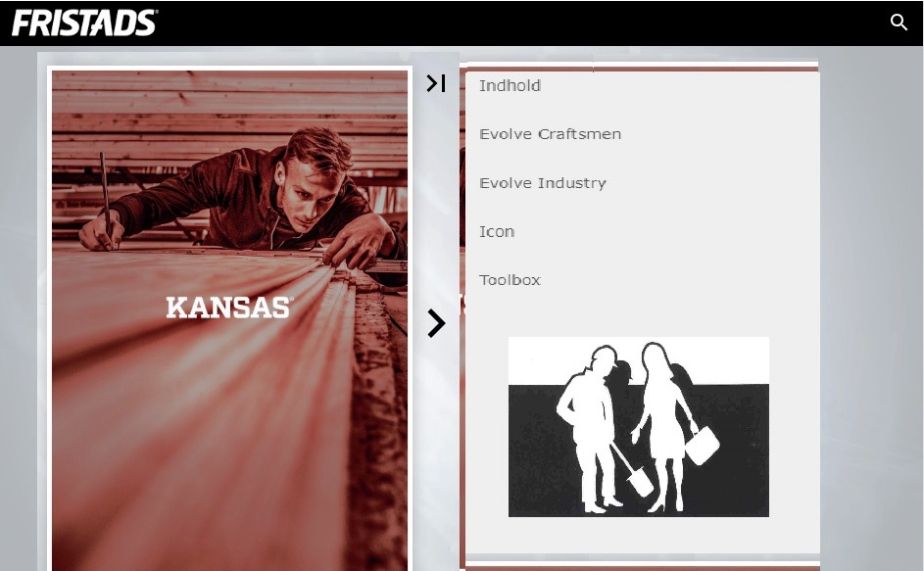
Task: Click the Fristads logo
Action: [84, 23]
